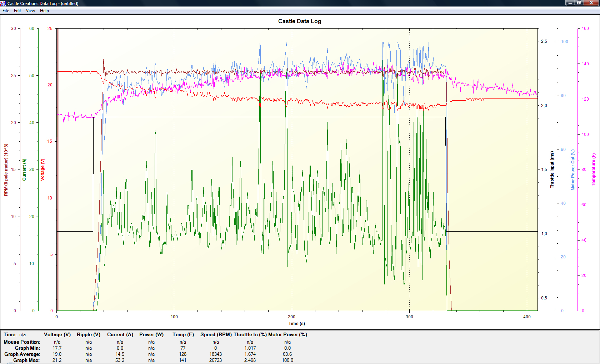Click the Graph Average voltage value 19,0

57,354
